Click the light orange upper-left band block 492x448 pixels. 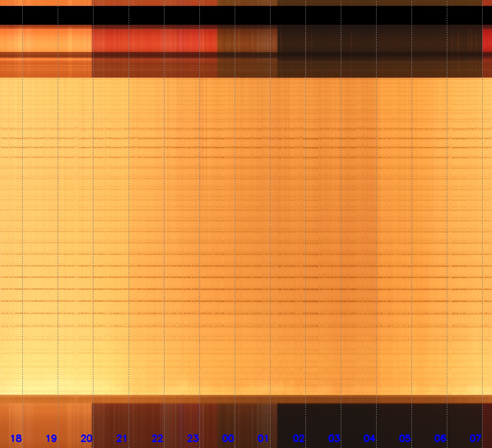(46, 39)
